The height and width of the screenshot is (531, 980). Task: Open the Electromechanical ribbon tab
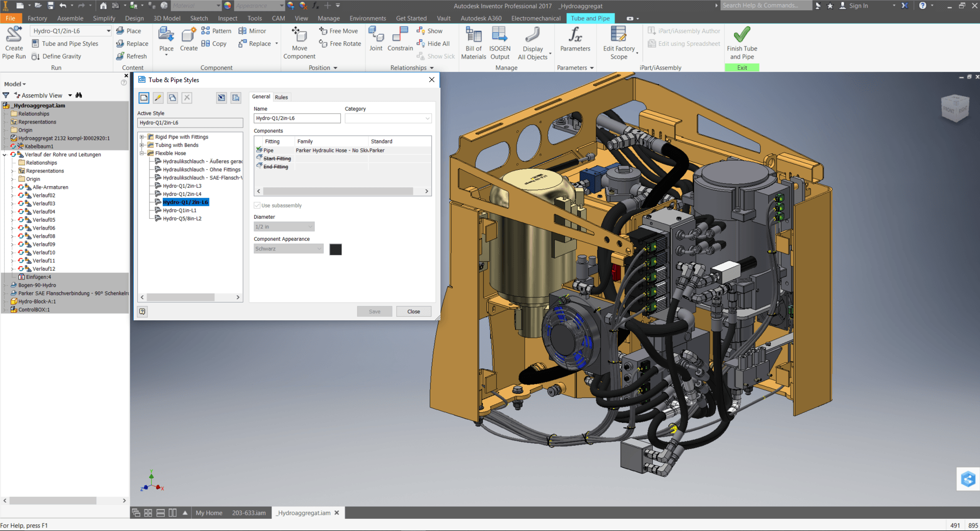click(x=535, y=18)
